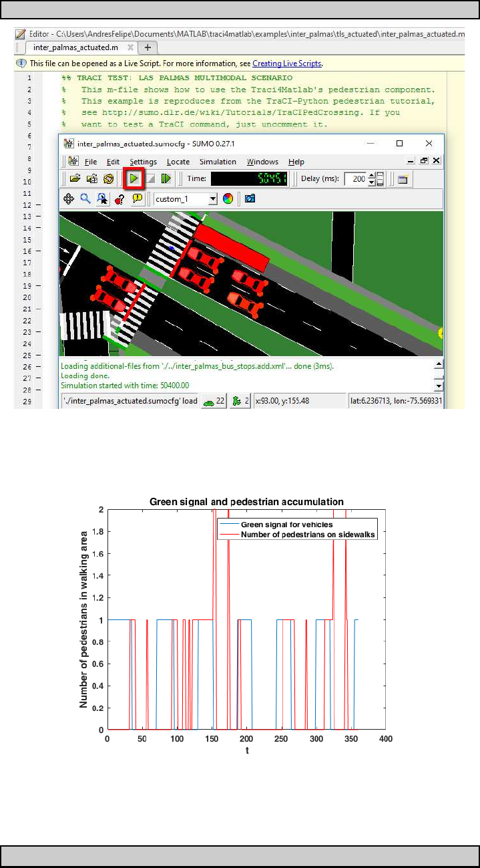Open the Windows menu in SUMO

click(x=262, y=162)
